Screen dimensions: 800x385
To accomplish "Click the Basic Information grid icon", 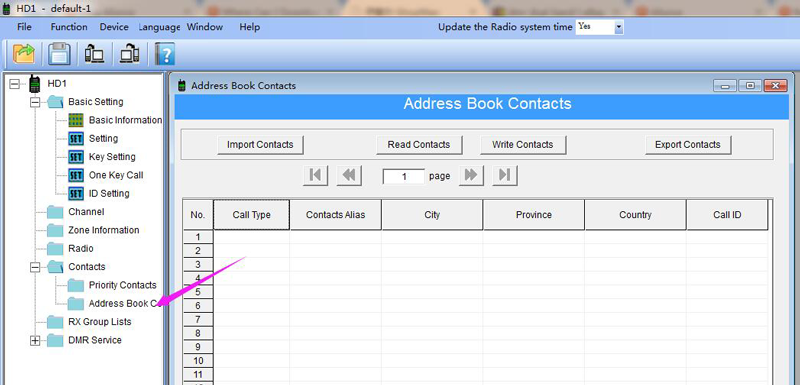I will coord(76,120).
